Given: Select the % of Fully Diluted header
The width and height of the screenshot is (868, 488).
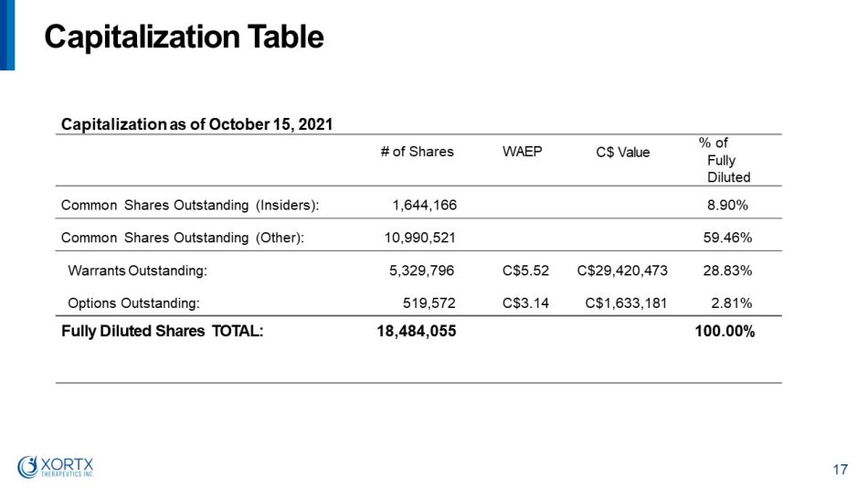Looking at the screenshot, I should point(726,160).
